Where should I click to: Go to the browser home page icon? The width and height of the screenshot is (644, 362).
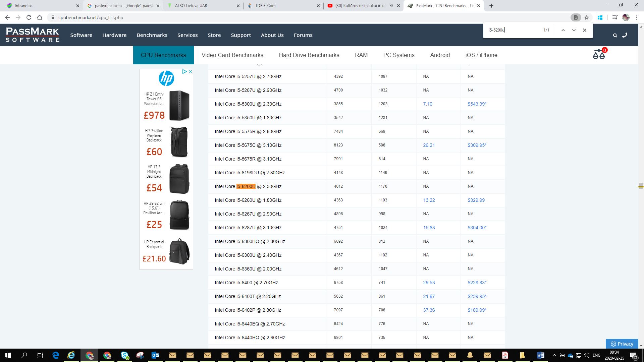click(40, 17)
